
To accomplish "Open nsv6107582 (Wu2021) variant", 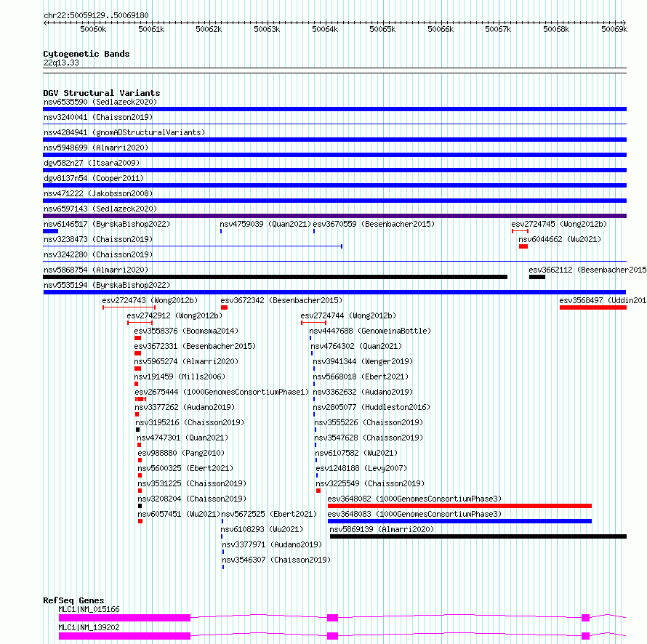I will click(x=356, y=453).
